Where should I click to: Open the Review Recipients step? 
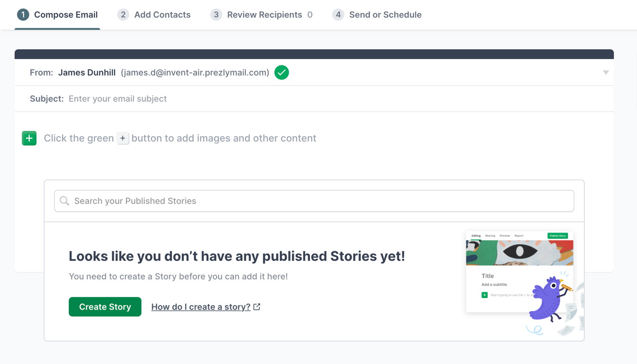[264, 15]
